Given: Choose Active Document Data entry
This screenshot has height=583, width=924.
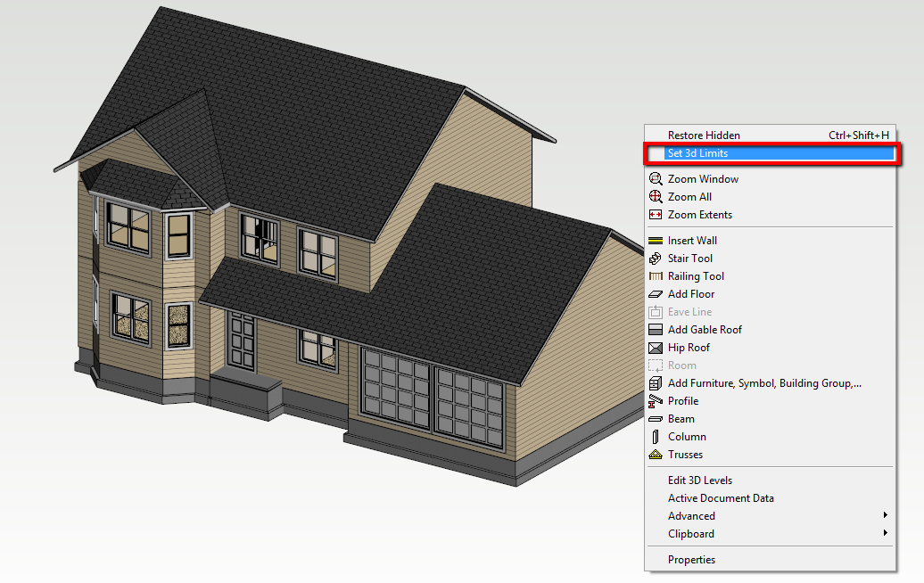Looking at the screenshot, I should [x=721, y=498].
